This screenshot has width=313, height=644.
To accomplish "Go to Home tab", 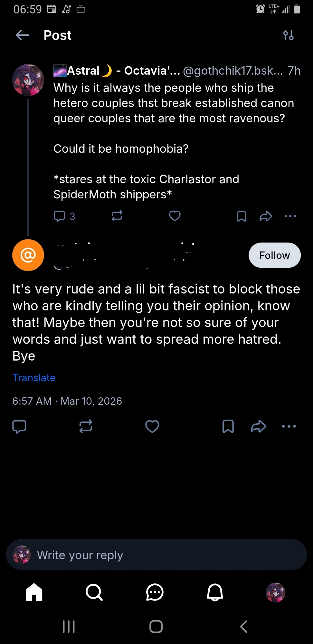I will tap(34, 592).
